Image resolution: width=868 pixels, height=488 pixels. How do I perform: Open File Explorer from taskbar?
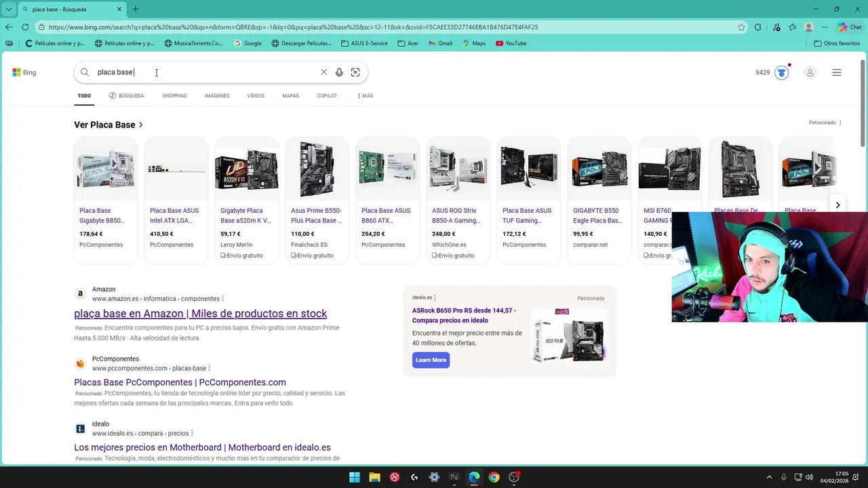pos(374,477)
